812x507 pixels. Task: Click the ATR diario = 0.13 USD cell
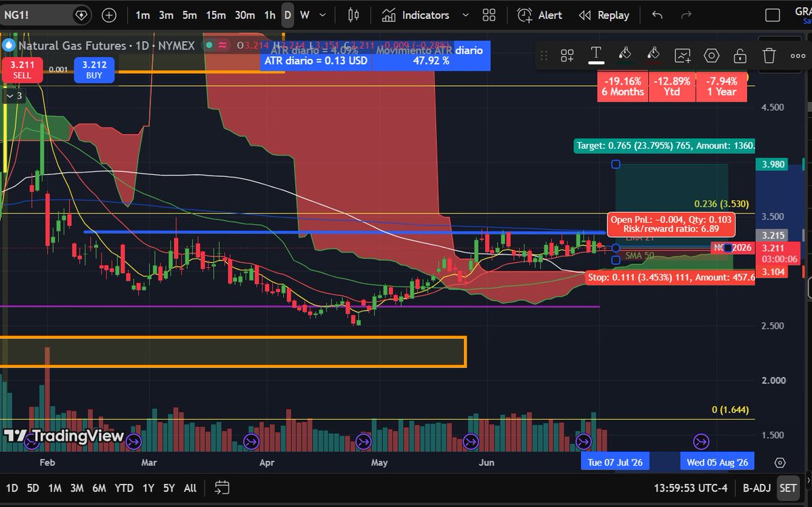coord(316,60)
